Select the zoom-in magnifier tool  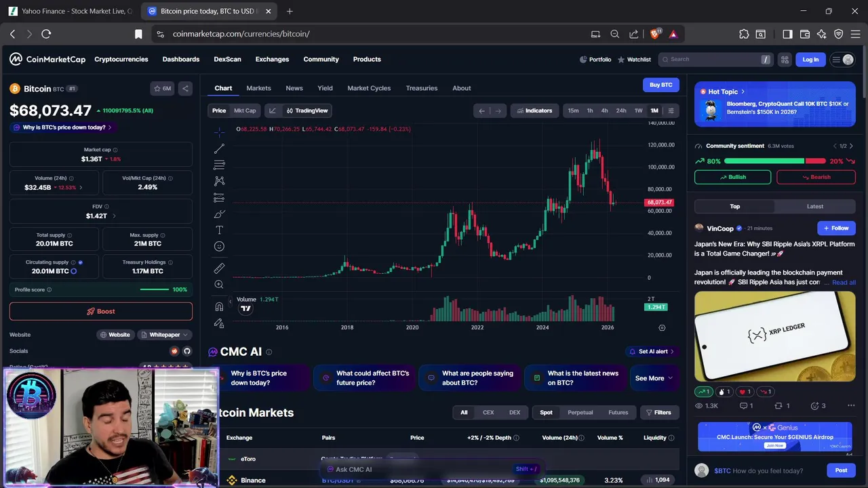[219, 285]
